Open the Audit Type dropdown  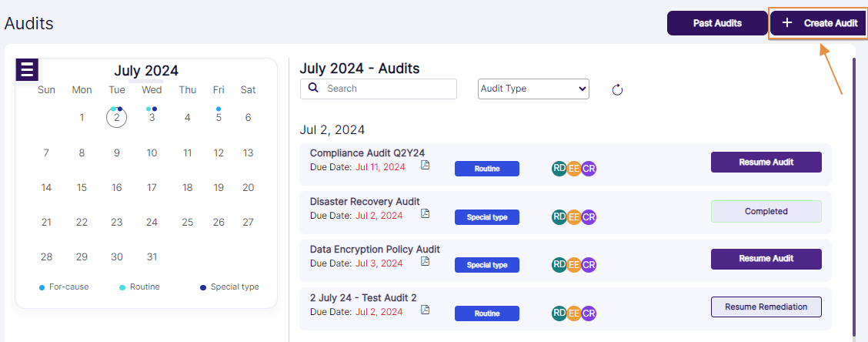(x=533, y=89)
